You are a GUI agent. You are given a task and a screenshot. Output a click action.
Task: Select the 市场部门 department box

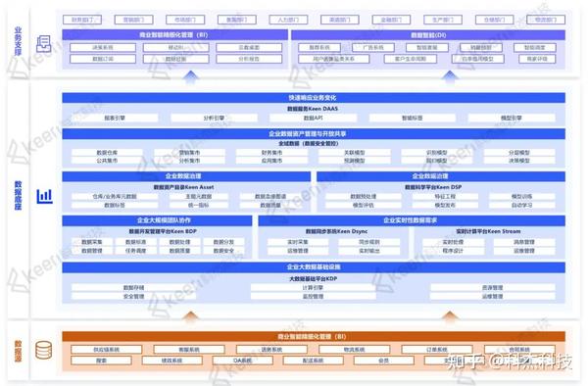coord(185,20)
